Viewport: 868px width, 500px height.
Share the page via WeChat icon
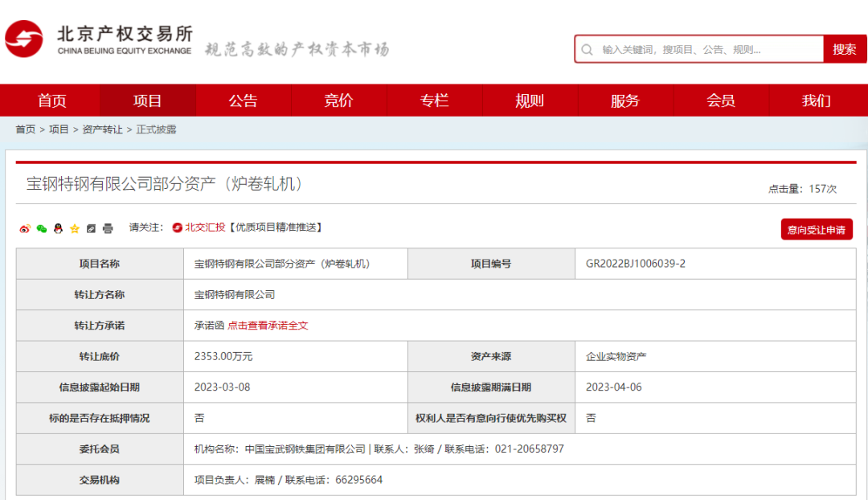42,228
